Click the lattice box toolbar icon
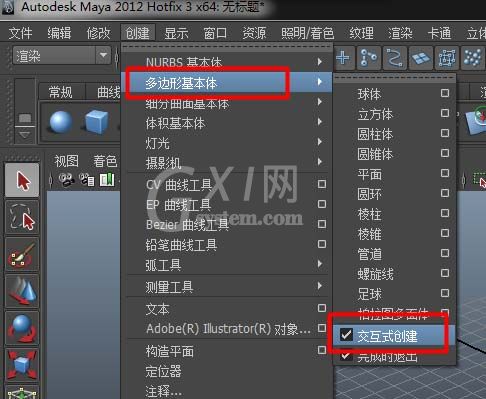Viewport: 486px width, 399px height. [447, 58]
